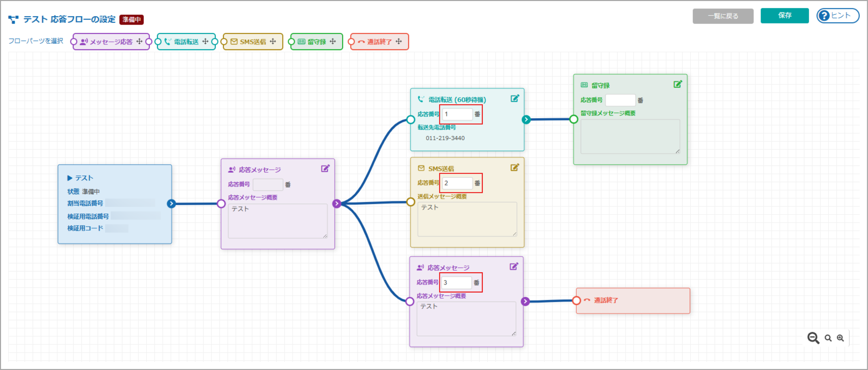Screen dimensions: 868x370
Task: Edit the 留守録 node
Action: [678, 84]
